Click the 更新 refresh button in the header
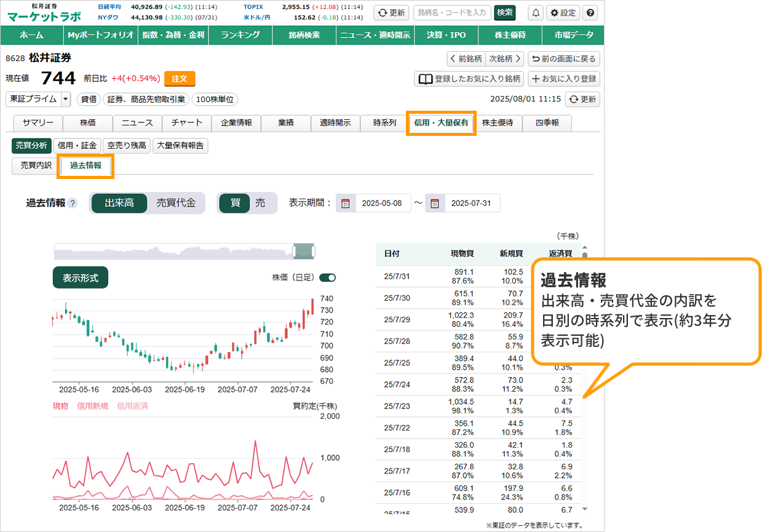This screenshot has width=762, height=532. 391,13
